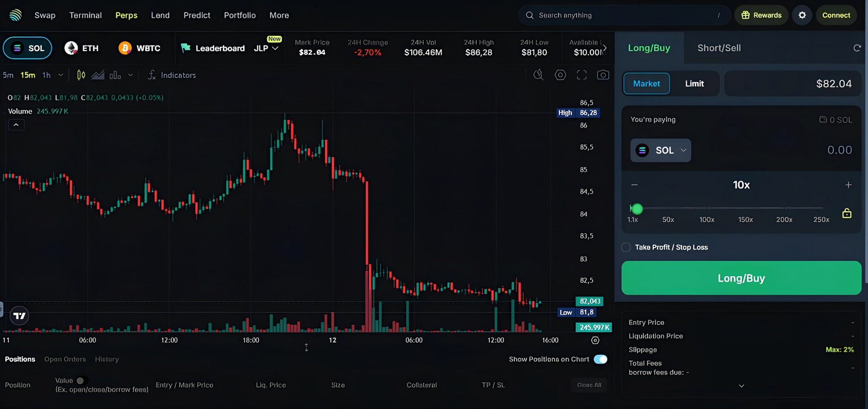
Task: Select the 1h timeframe
Action: 47,75
